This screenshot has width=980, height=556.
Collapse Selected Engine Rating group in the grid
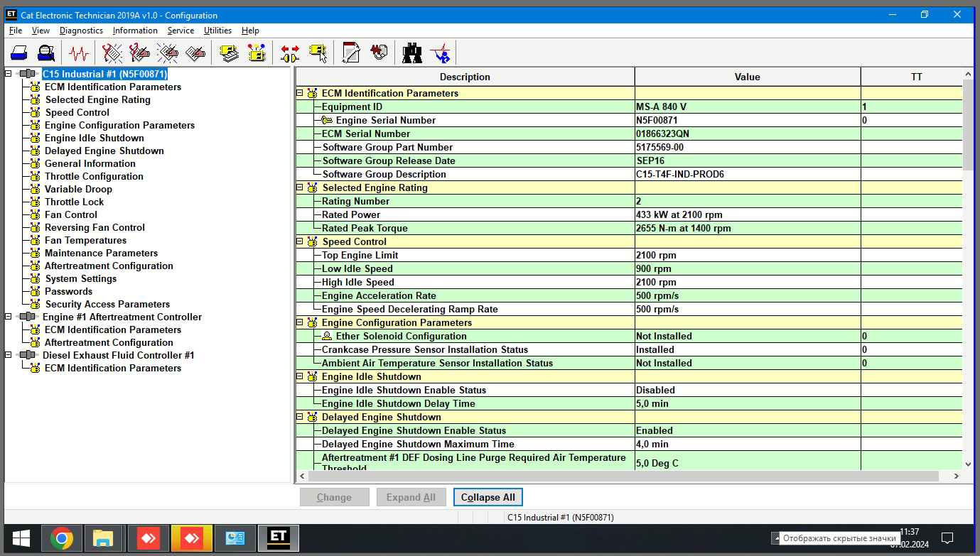(300, 187)
